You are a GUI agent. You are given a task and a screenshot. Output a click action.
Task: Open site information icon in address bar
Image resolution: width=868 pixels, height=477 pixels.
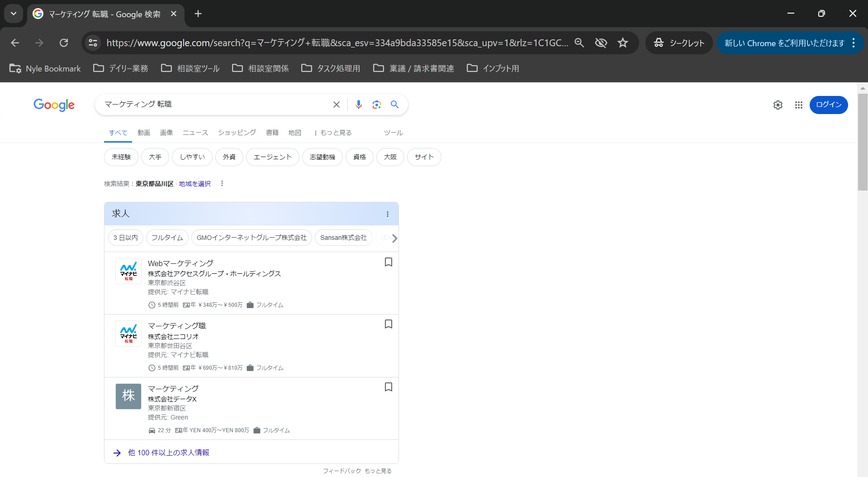93,43
